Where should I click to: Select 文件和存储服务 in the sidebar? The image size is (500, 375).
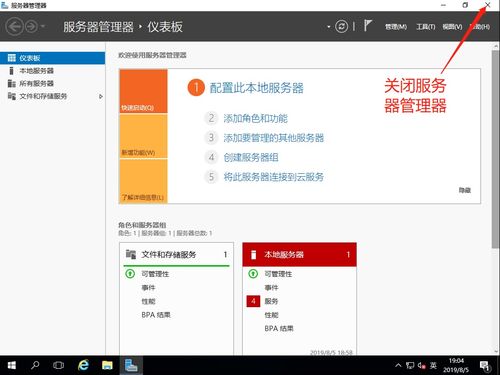(52, 96)
